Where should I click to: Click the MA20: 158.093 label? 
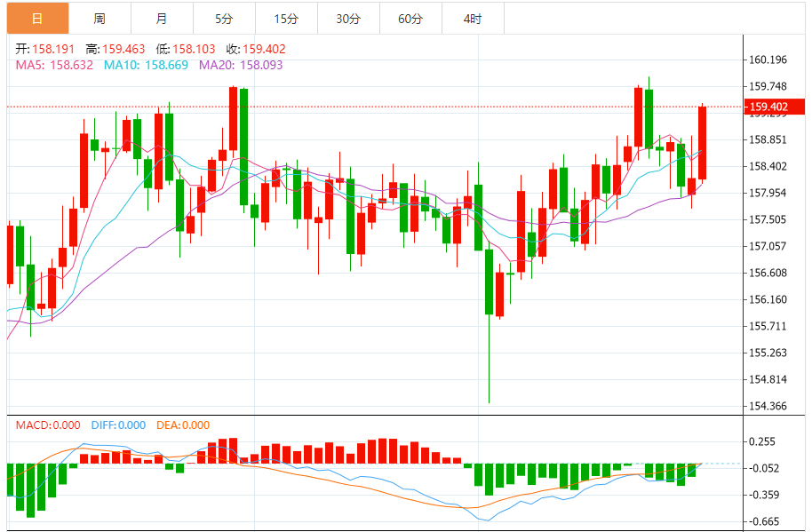[x=241, y=65]
